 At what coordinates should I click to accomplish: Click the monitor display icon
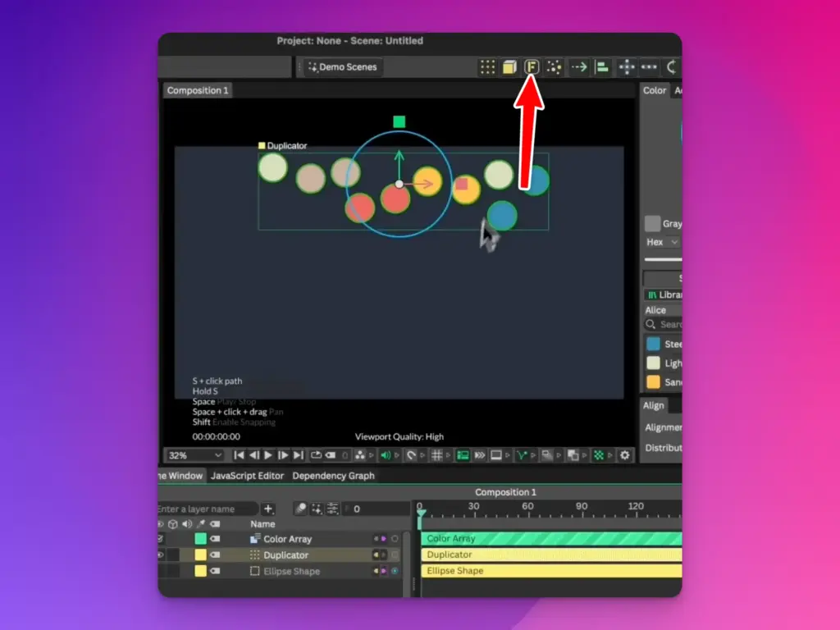coord(496,455)
